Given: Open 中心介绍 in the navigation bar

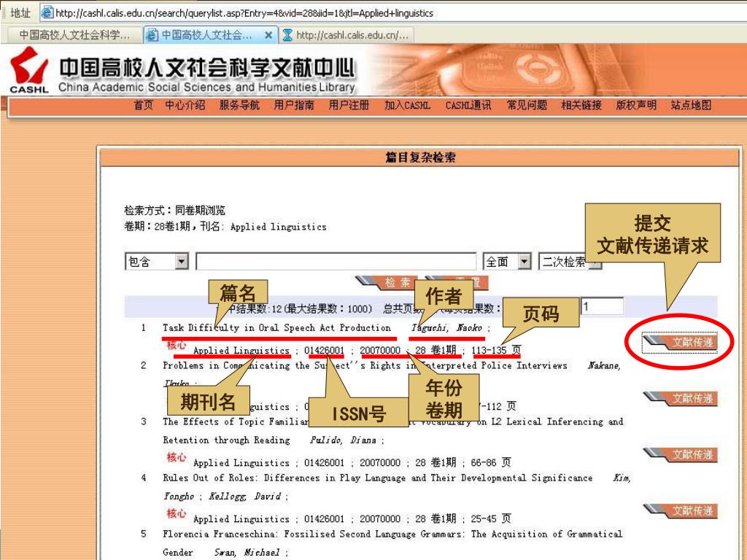Looking at the screenshot, I should click(x=185, y=105).
